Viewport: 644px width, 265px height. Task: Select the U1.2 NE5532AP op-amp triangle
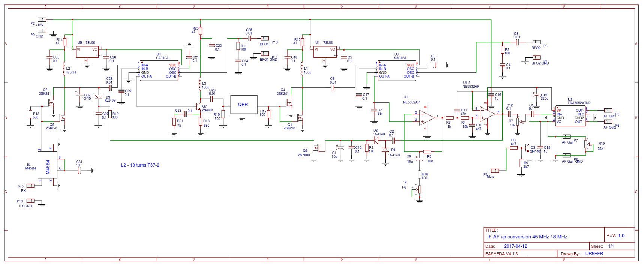pyautogui.click(x=487, y=114)
